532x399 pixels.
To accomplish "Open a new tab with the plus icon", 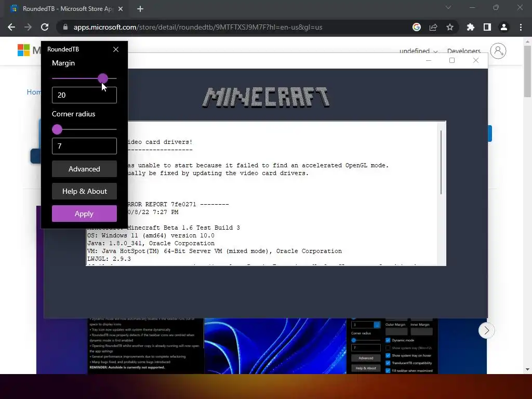I will pyautogui.click(x=140, y=9).
